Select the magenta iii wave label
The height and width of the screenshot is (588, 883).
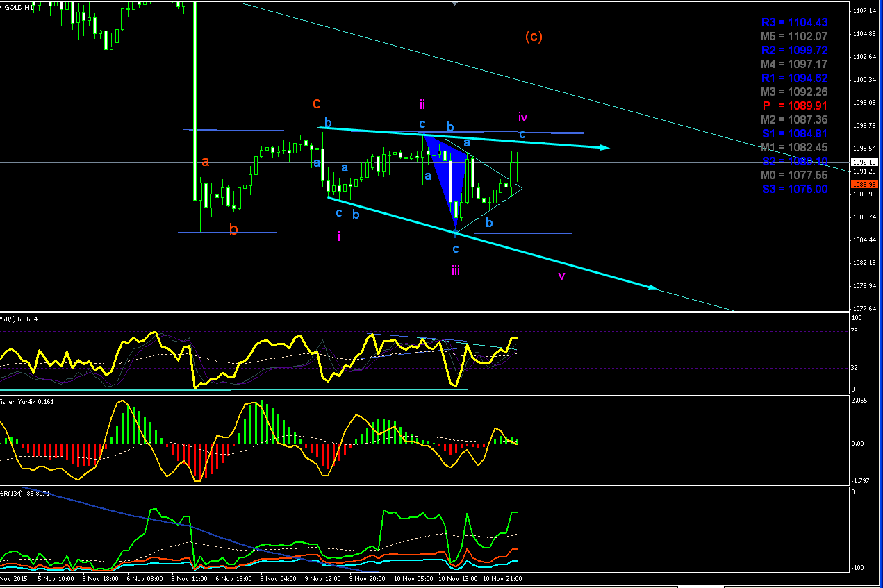click(x=455, y=270)
